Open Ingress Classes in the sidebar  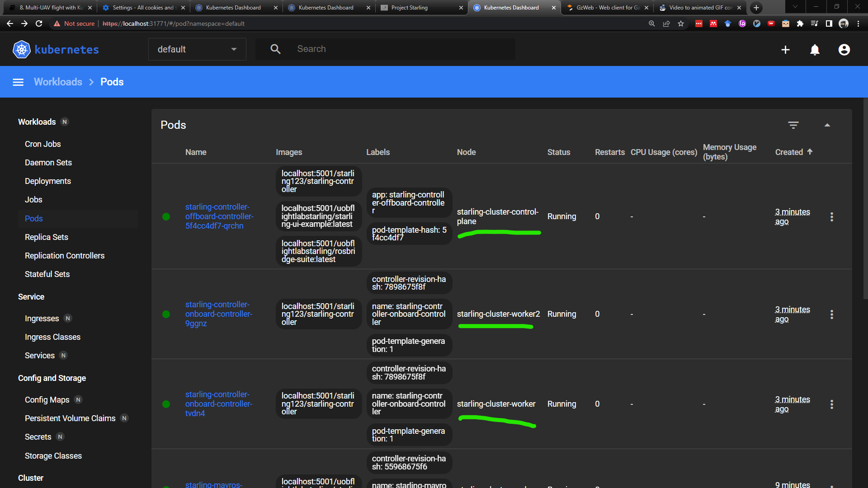click(x=52, y=337)
